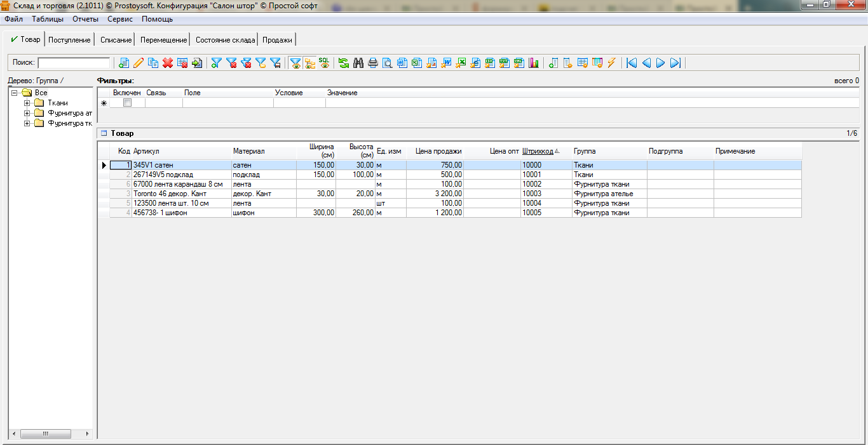The height and width of the screenshot is (445, 868).
Task: Delete record using the red X icon
Action: point(168,63)
